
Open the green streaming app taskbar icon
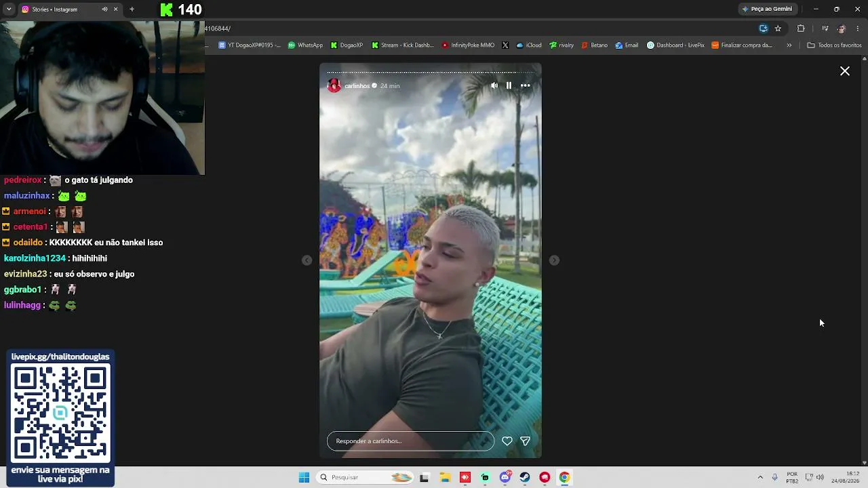485,477
